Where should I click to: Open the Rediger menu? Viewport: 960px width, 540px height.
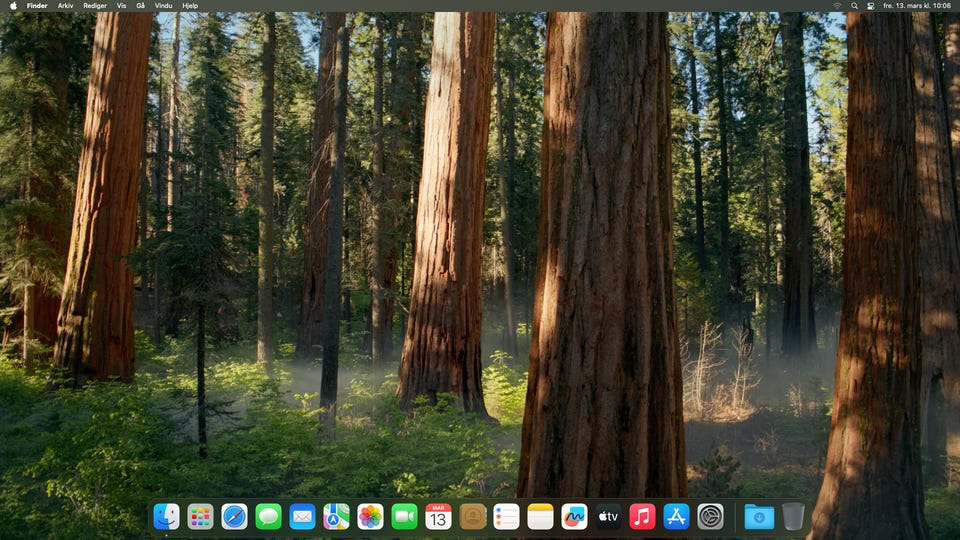95,6
